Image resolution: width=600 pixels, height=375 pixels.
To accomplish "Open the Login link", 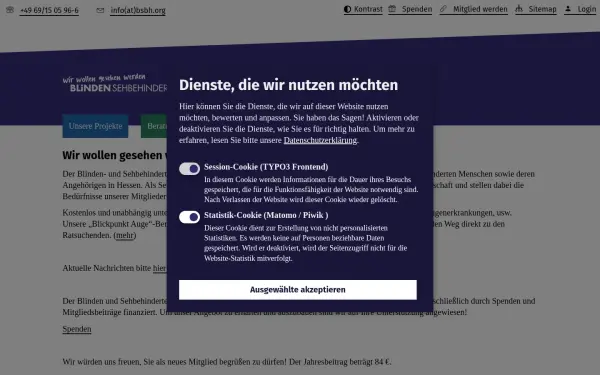I will point(587,9).
